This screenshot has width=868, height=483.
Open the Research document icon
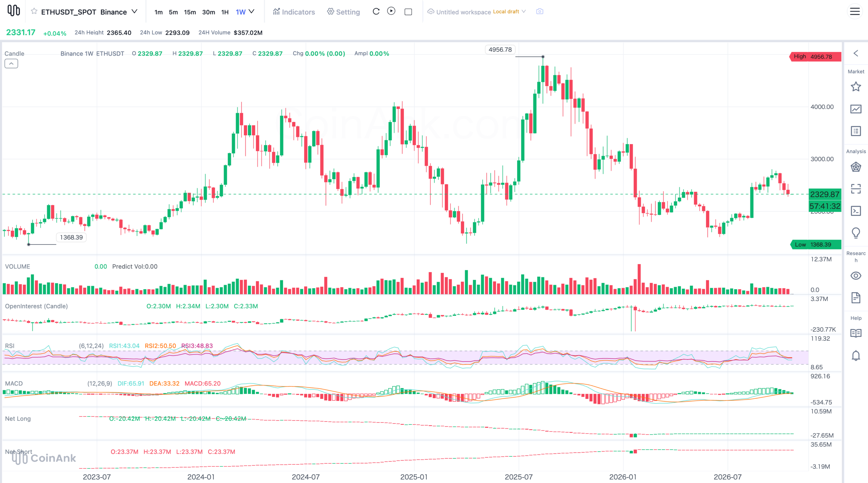(x=856, y=298)
